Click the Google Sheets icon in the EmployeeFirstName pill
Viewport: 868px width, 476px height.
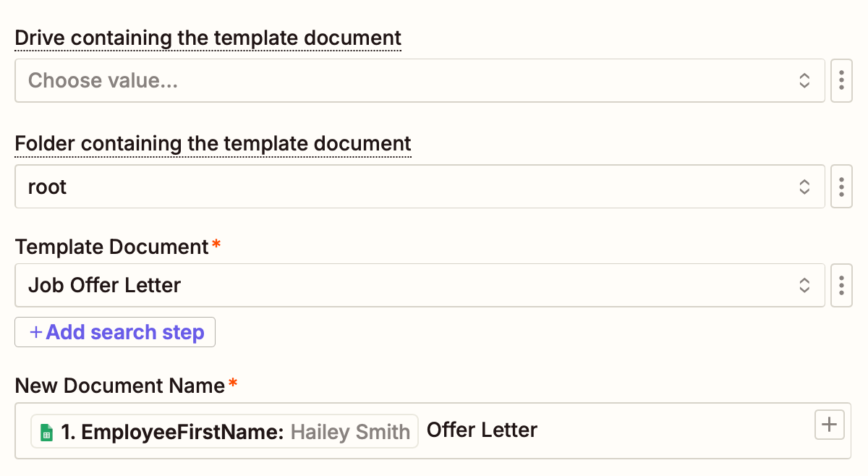tap(46, 432)
